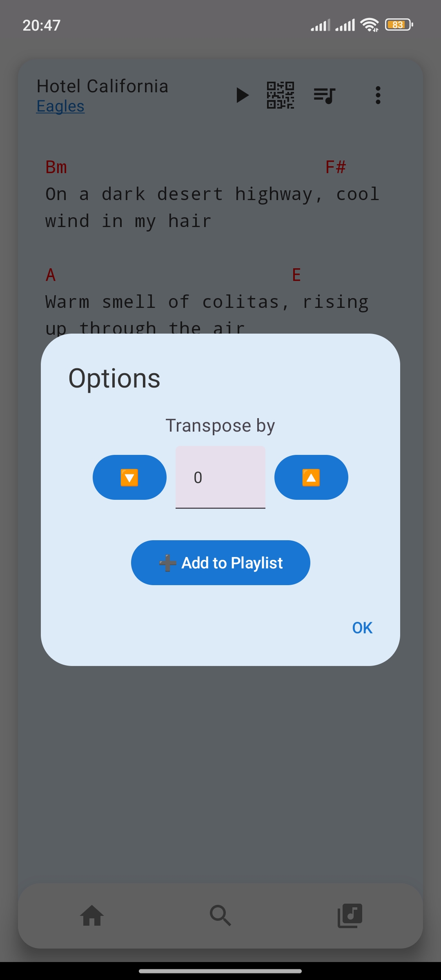
Task: Select the Bm chord label
Action: click(56, 167)
